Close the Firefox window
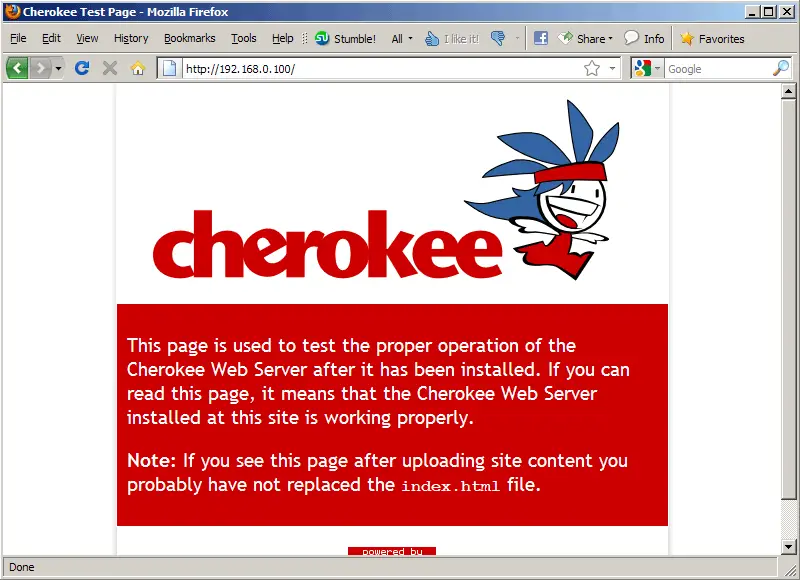The width and height of the screenshot is (800, 580). point(788,12)
